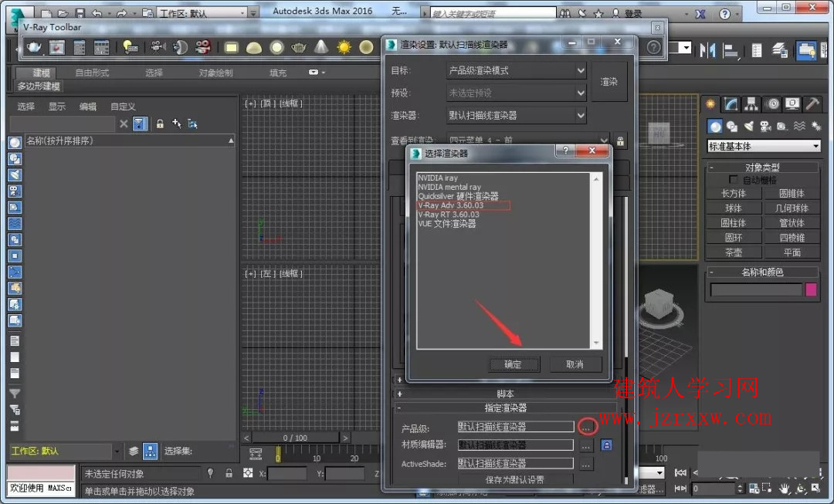Click the Align tool icon
834x504 pixels.
731,50
